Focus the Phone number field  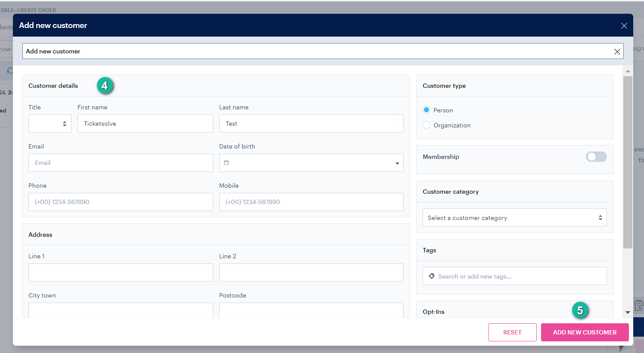tap(121, 202)
